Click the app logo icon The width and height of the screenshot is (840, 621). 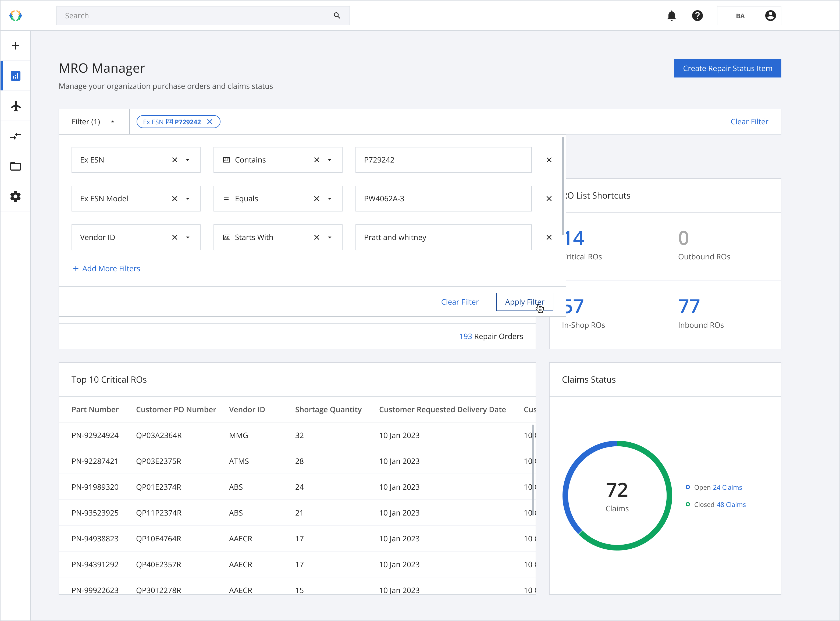(x=15, y=15)
